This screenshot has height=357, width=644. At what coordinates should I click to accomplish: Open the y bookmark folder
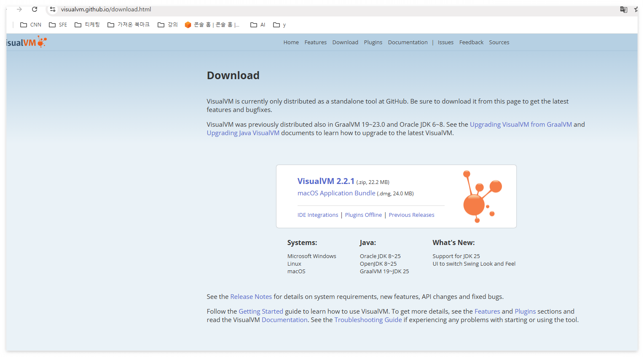click(x=279, y=25)
